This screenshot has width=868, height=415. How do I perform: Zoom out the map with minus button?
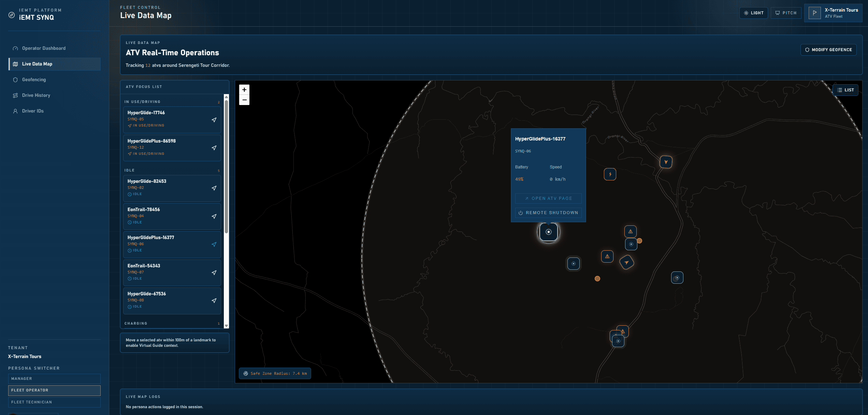click(x=244, y=100)
